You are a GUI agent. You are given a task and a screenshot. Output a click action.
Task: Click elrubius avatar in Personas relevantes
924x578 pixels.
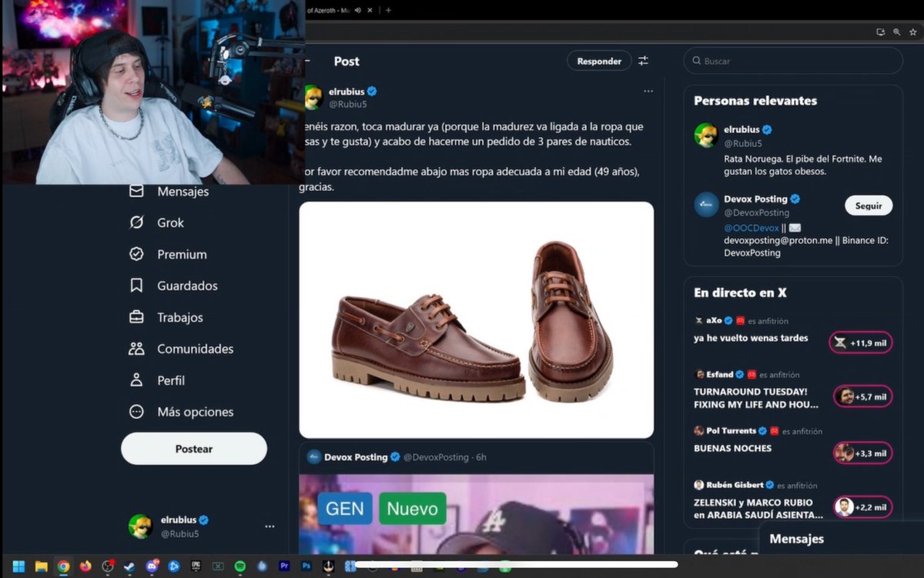(706, 135)
